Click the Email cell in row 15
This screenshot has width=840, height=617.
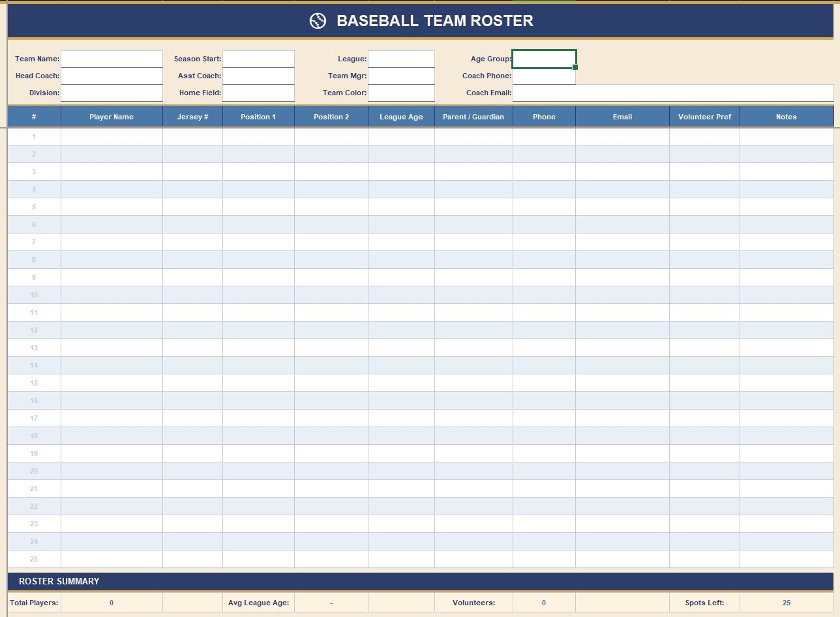click(622, 383)
